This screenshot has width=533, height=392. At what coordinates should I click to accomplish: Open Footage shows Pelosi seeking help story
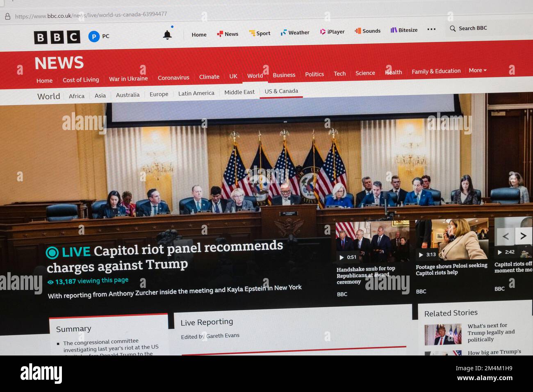coord(451,269)
